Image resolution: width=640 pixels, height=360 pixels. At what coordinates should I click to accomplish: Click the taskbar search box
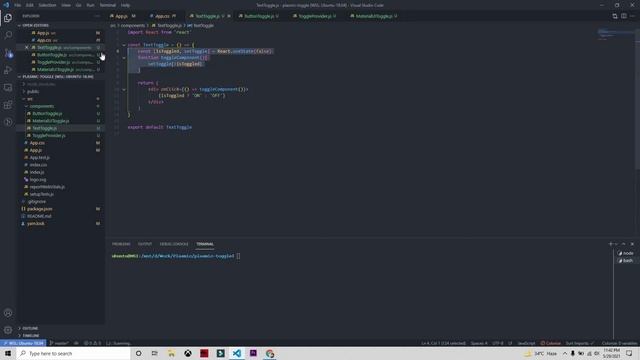(x=73, y=353)
